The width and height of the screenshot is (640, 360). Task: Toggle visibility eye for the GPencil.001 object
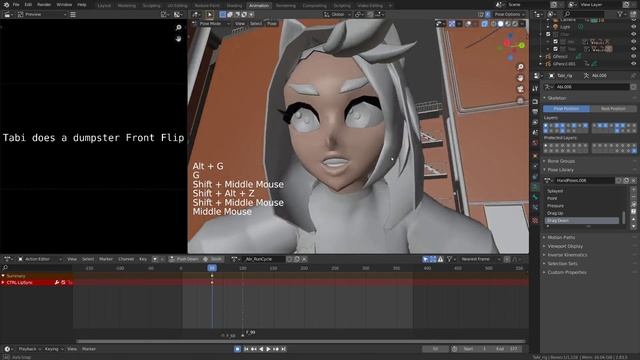point(633,64)
